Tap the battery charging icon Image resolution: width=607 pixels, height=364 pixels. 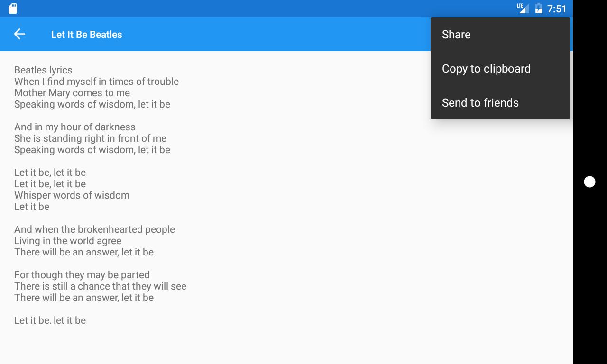[539, 9]
